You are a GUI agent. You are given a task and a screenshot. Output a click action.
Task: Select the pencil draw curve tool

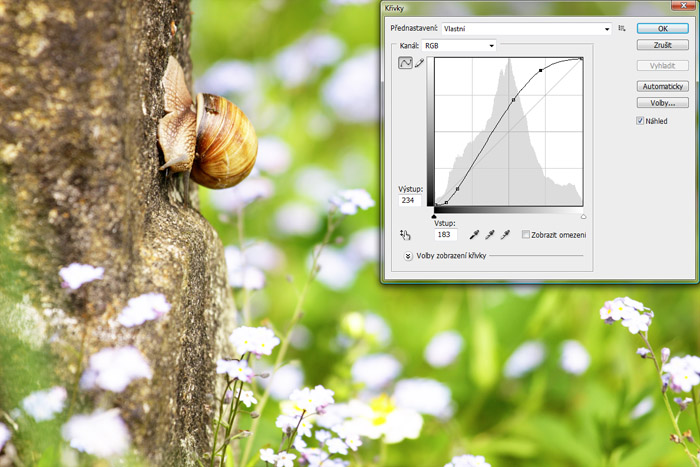(x=420, y=63)
